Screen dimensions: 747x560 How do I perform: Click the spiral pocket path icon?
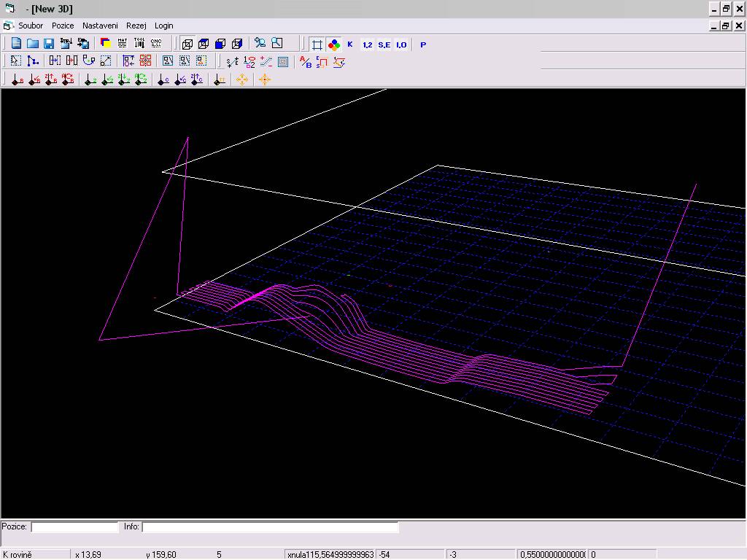[x=283, y=61]
